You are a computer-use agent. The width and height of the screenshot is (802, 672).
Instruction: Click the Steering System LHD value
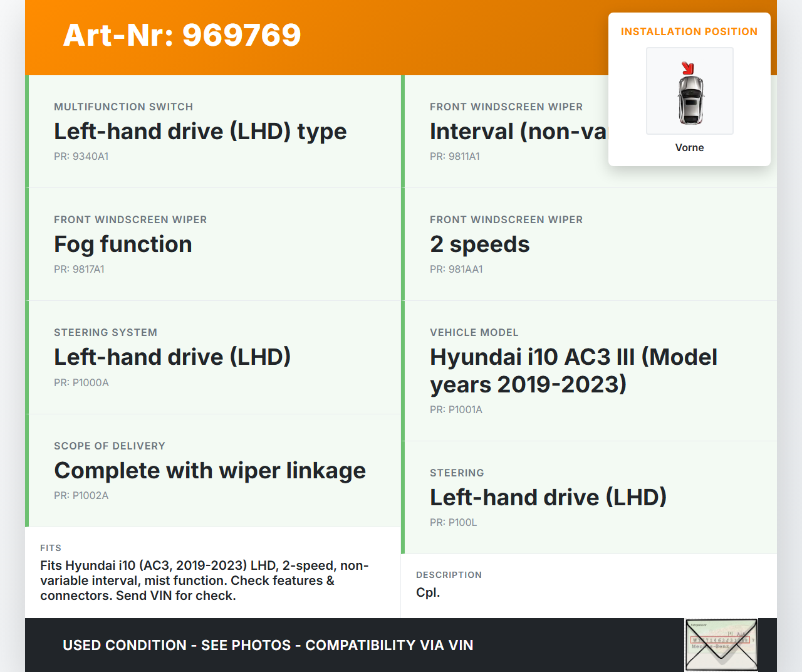pyautogui.click(x=172, y=357)
